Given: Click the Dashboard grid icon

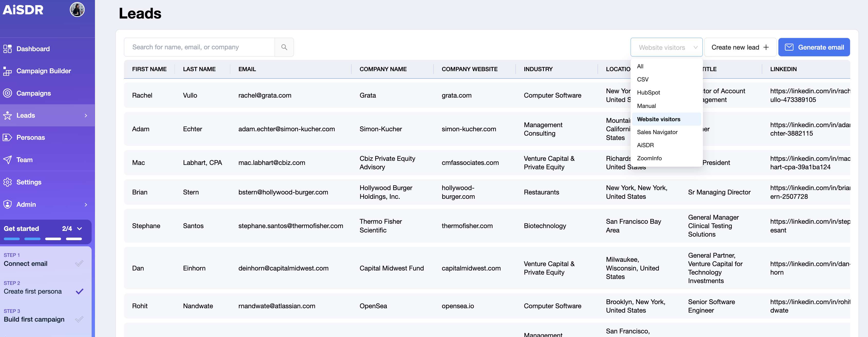Looking at the screenshot, I should (7, 49).
